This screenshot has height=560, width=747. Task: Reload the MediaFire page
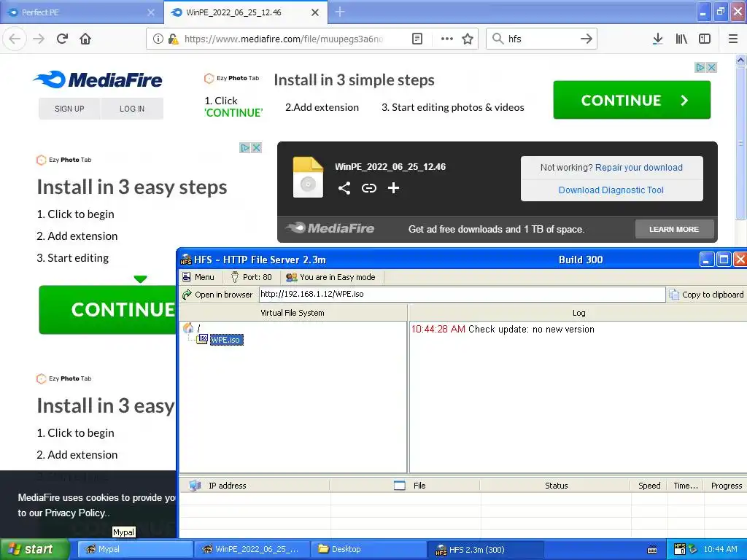coord(62,39)
